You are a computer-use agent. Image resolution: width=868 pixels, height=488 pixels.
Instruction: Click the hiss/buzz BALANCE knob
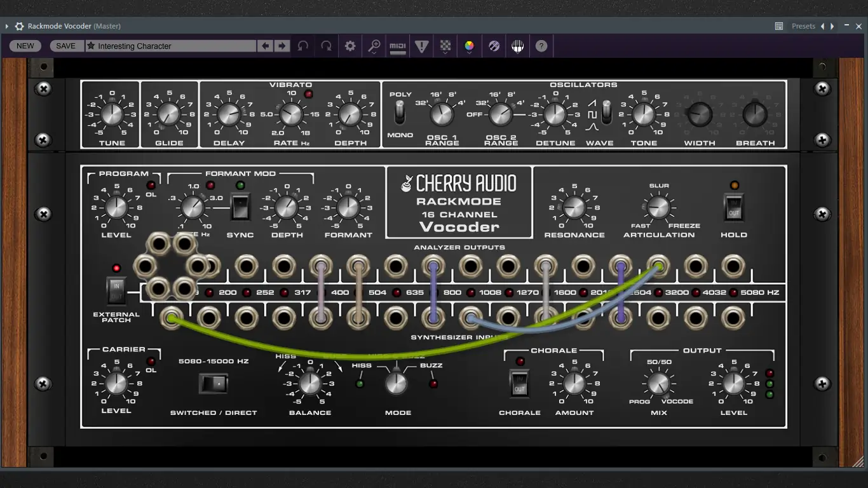point(310,384)
